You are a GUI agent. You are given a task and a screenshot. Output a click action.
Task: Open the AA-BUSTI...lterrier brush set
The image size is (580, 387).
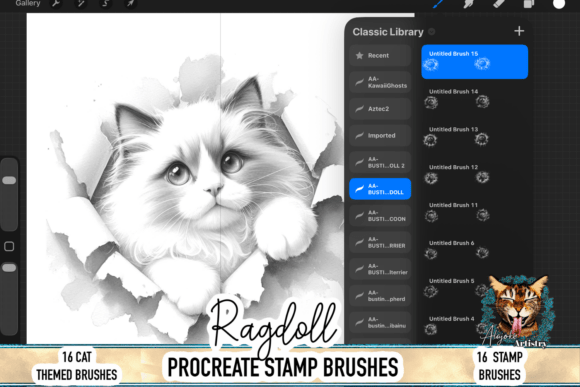(380, 269)
